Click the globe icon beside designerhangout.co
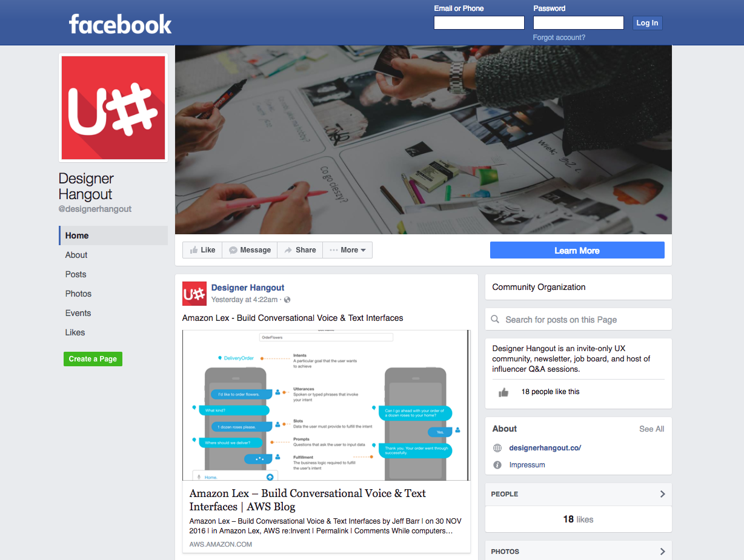744x560 pixels. click(x=497, y=448)
